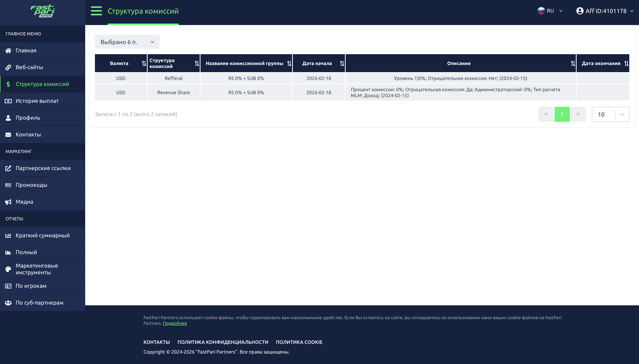Click the envelope icon beside Контакты
The image size is (639, 364).
(x=8, y=135)
